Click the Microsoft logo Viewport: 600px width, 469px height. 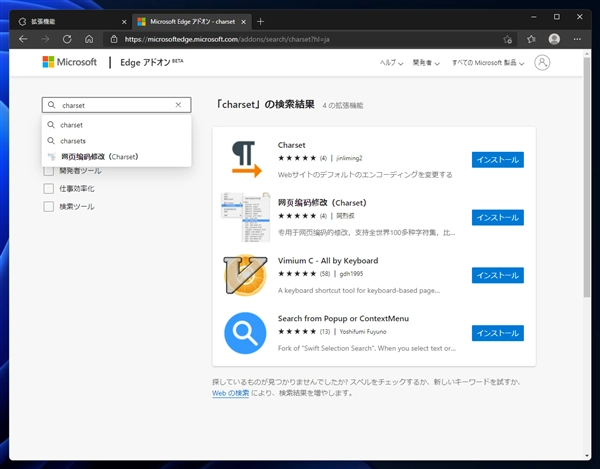click(70, 62)
